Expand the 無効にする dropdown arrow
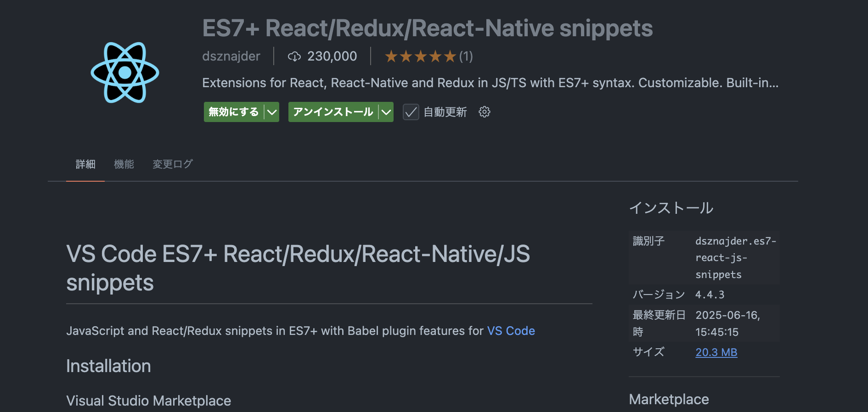This screenshot has width=868, height=412. [x=272, y=112]
